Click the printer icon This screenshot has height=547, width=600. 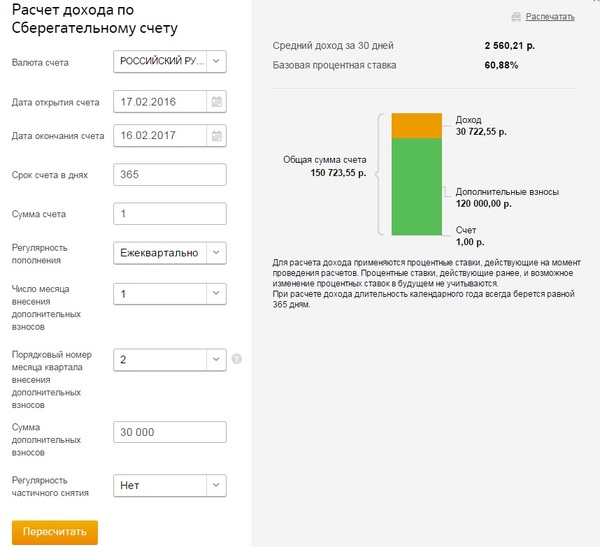516,17
